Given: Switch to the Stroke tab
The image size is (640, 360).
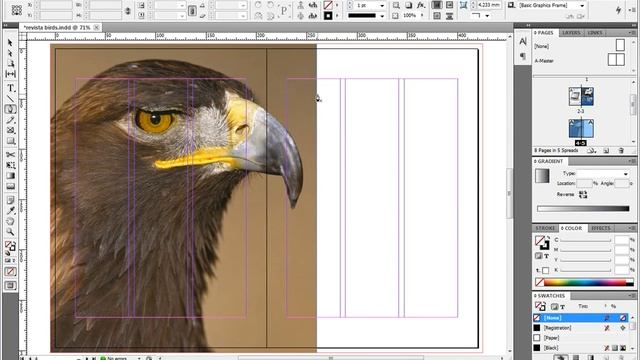Looking at the screenshot, I should 545,228.
